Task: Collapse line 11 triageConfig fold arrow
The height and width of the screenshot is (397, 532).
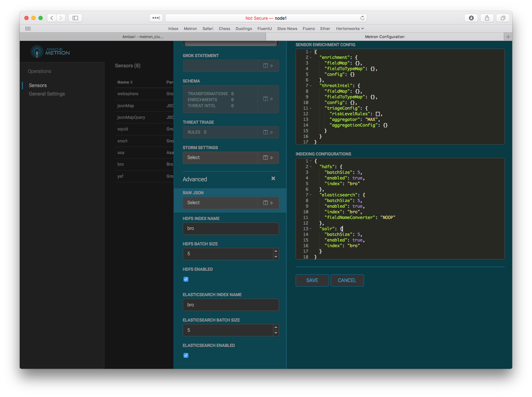Action: [311, 108]
